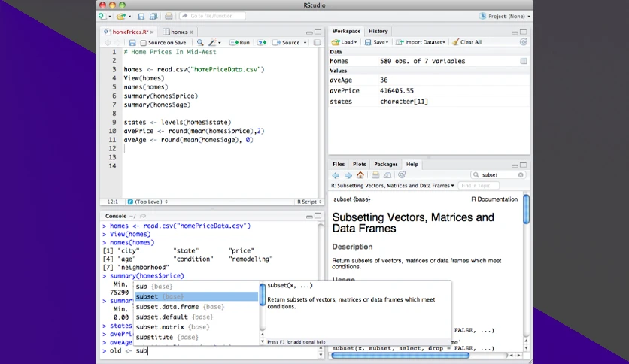This screenshot has width=629, height=364.
Task: Run the current line with Run button
Action: [x=239, y=43]
